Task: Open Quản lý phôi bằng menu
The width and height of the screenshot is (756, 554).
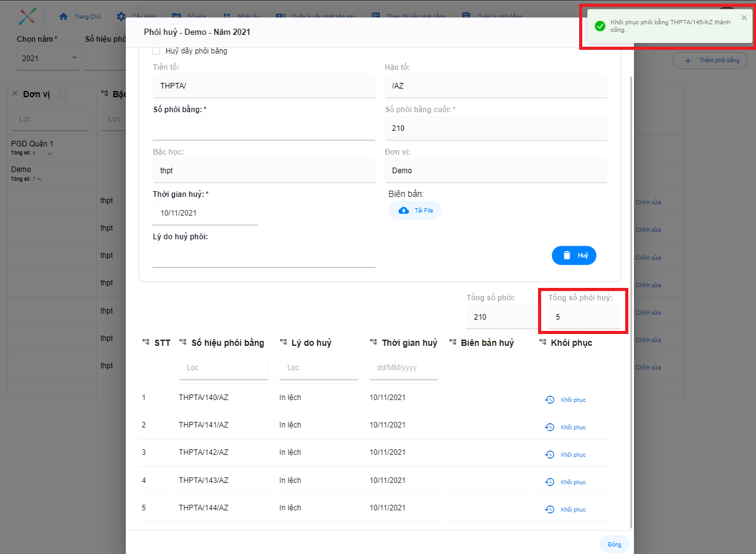Action: tap(466, 16)
